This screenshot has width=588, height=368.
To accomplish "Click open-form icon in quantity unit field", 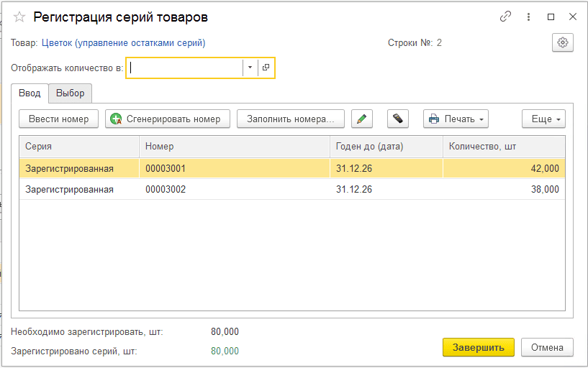I will pos(266,68).
